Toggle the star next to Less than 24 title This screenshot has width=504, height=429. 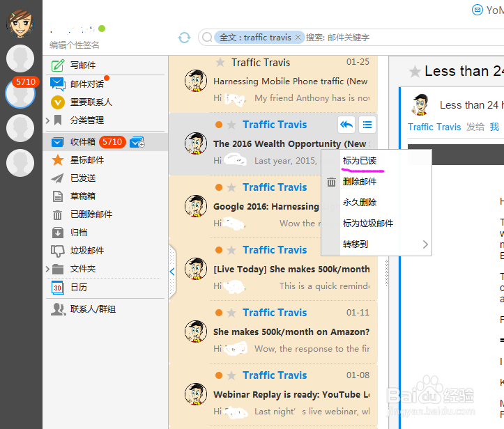click(x=415, y=71)
